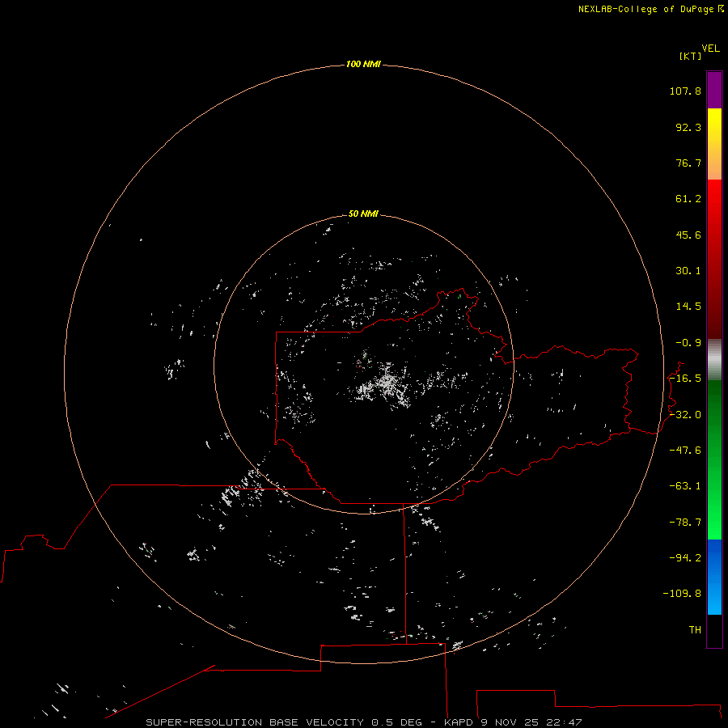This screenshot has width=728, height=728.
Task: Click the yellow-orange segment of color bar
Action: pos(714,144)
